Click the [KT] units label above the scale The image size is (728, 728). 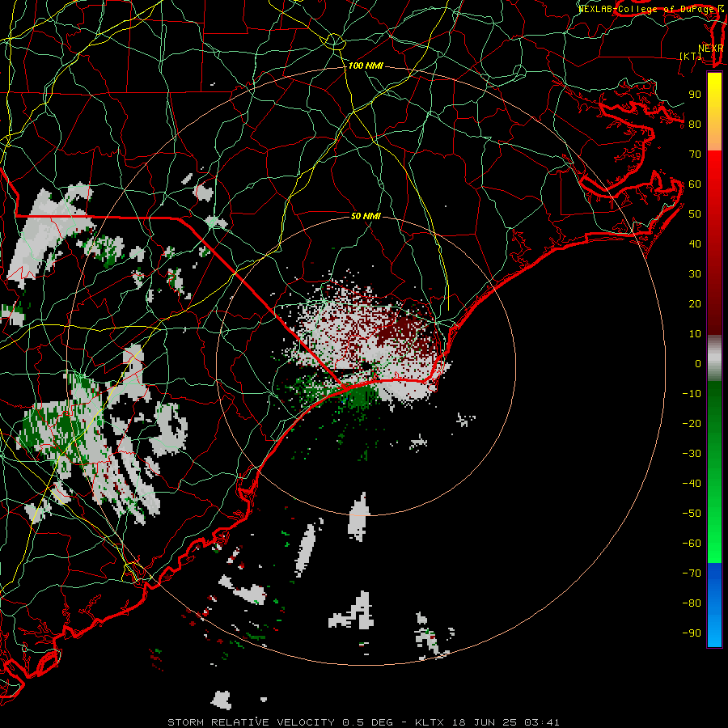(x=691, y=56)
